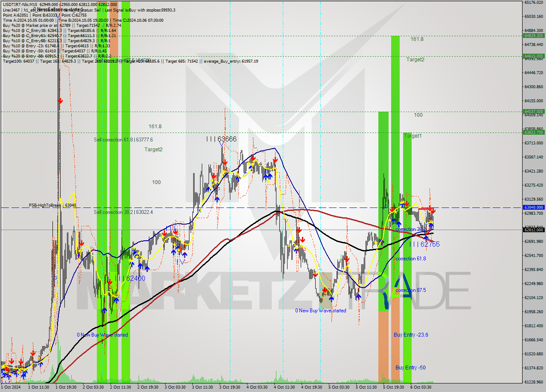
Task: Click the 'Buy %10 @ Entry -23' line
Action: point(56,46)
